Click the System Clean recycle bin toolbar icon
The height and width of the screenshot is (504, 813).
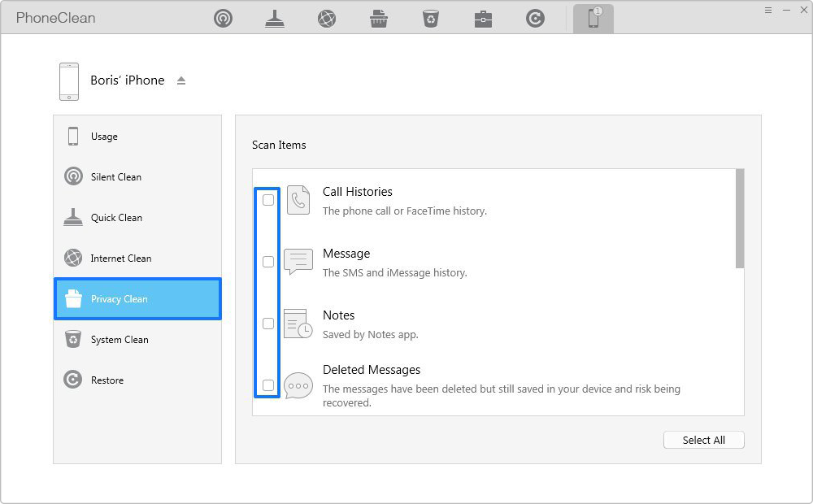point(431,18)
